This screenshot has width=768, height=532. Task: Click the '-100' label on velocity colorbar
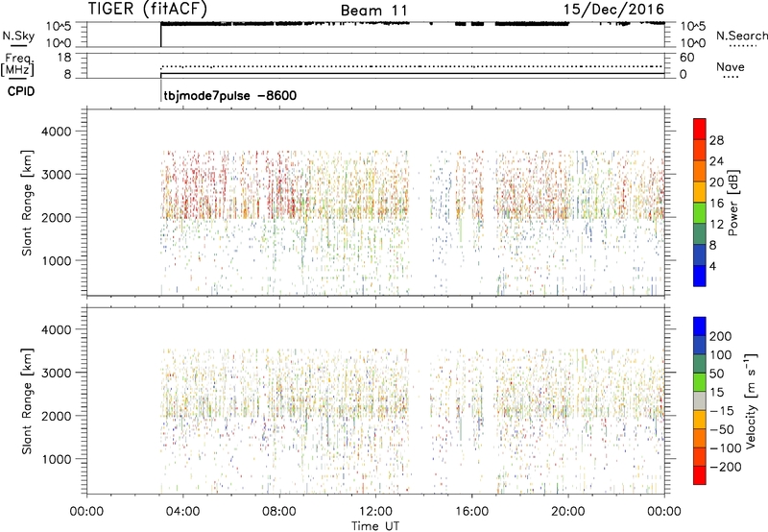[725, 447]
